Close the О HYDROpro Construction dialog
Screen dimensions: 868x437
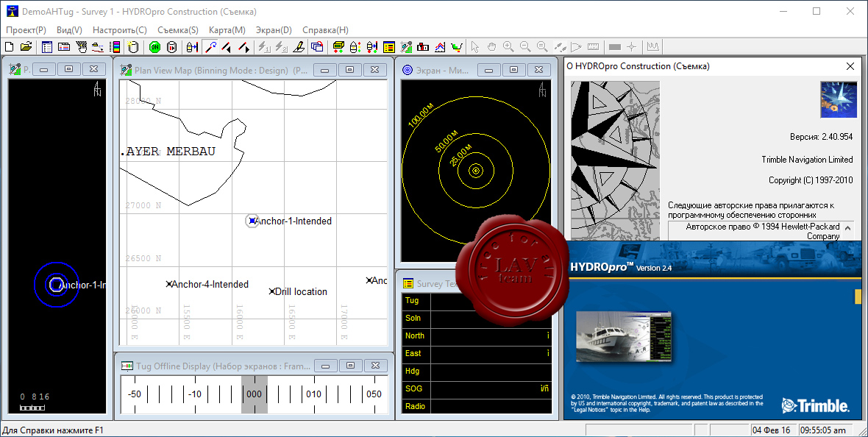point(850,66)
